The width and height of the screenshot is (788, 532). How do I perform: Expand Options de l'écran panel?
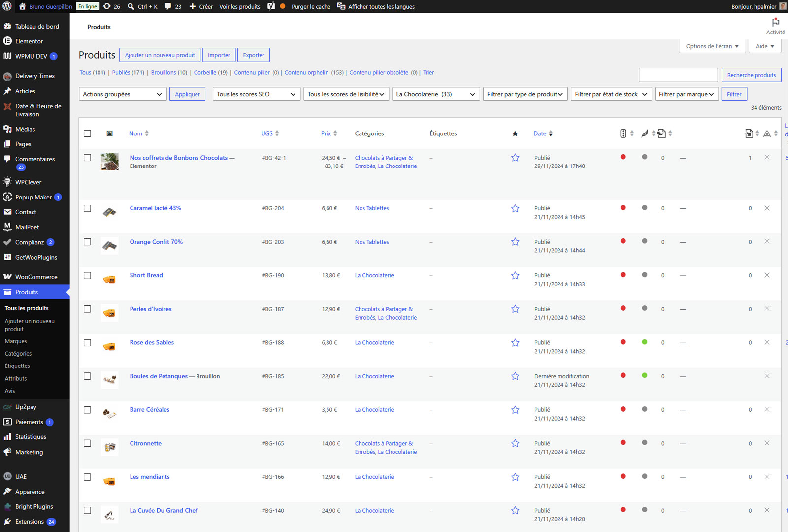712,46
